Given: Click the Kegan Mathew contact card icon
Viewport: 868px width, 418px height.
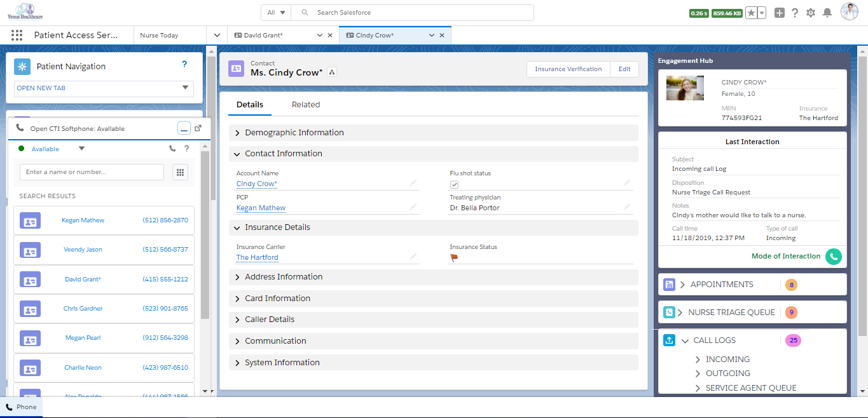Looking at the screenshot, I should [31, 221].
